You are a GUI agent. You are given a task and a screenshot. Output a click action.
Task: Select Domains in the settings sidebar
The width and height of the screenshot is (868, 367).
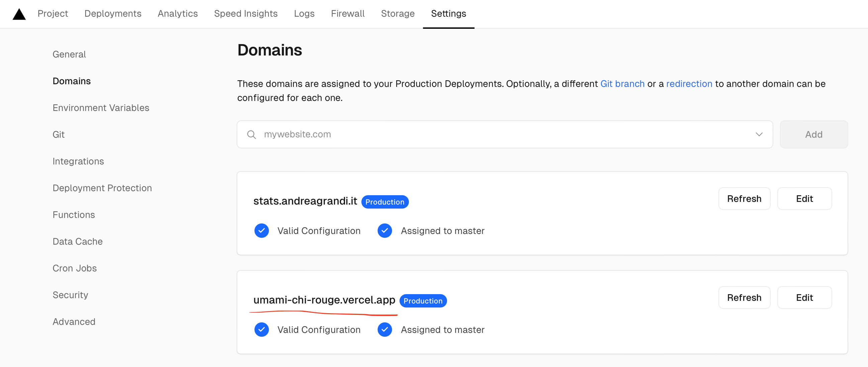[71, 81]
